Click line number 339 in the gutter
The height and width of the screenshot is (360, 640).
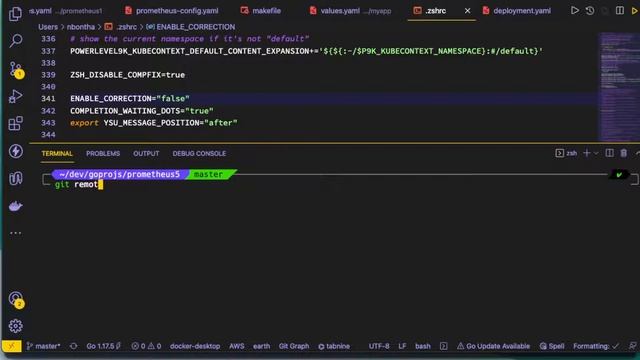(x=48, y=75)
